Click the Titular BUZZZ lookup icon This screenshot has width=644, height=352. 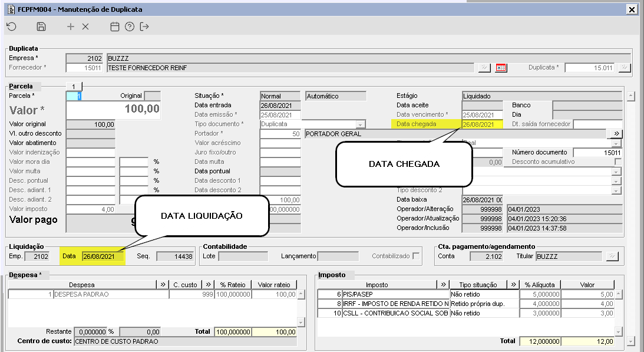tap(612, 256)
